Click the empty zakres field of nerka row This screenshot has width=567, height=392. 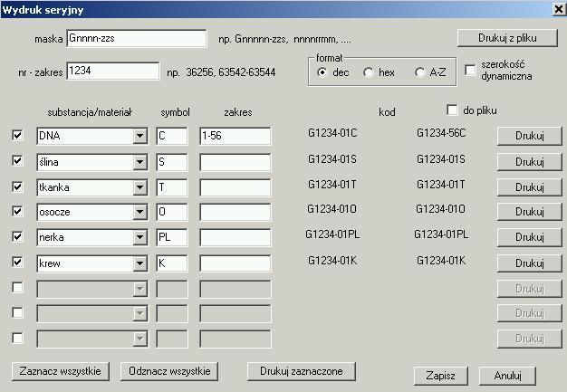pos(235,237)
